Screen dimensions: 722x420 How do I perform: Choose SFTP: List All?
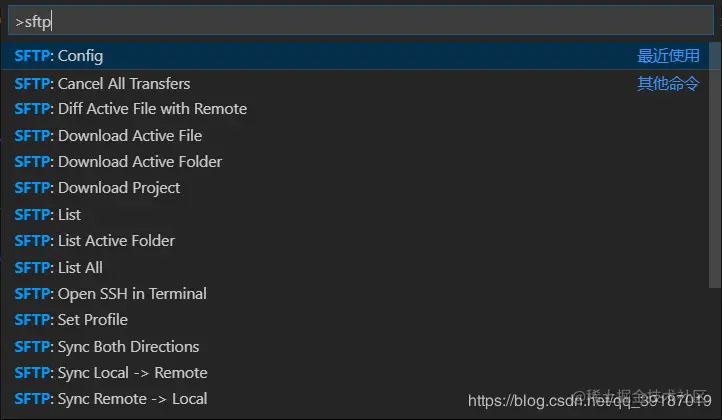click(60, 267)
